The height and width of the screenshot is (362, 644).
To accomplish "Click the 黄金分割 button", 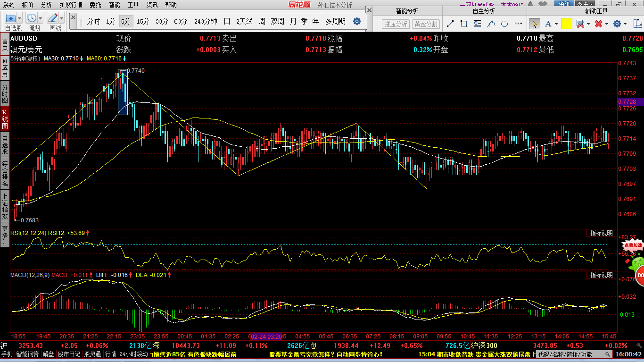I will point(425,24).
